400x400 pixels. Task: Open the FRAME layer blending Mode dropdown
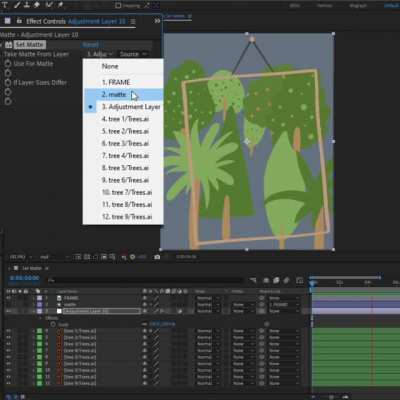point(207,298)
